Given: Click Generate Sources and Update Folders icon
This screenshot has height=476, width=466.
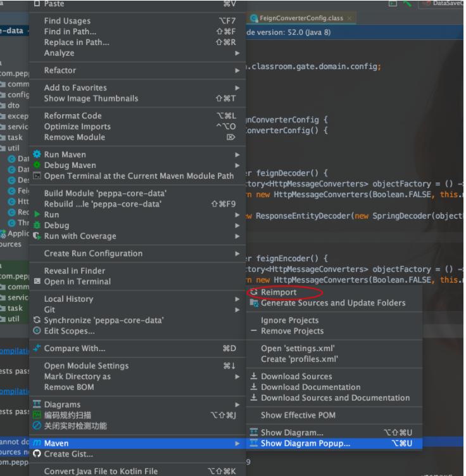Looking at the screenshot, I should pos(254,303).
